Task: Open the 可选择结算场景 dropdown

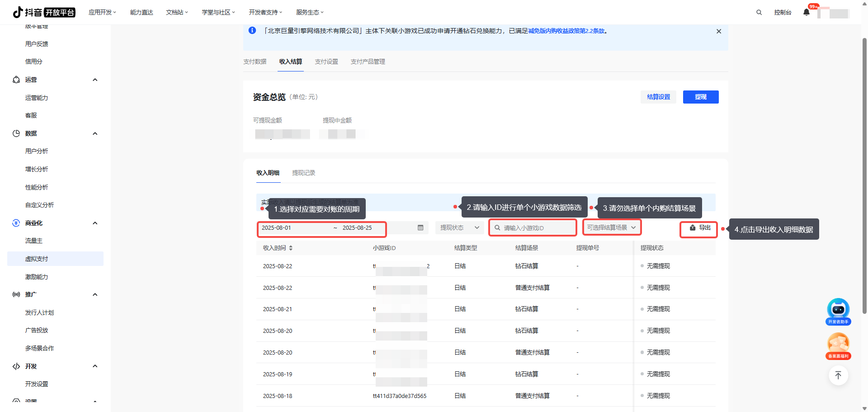Action: 611,227
